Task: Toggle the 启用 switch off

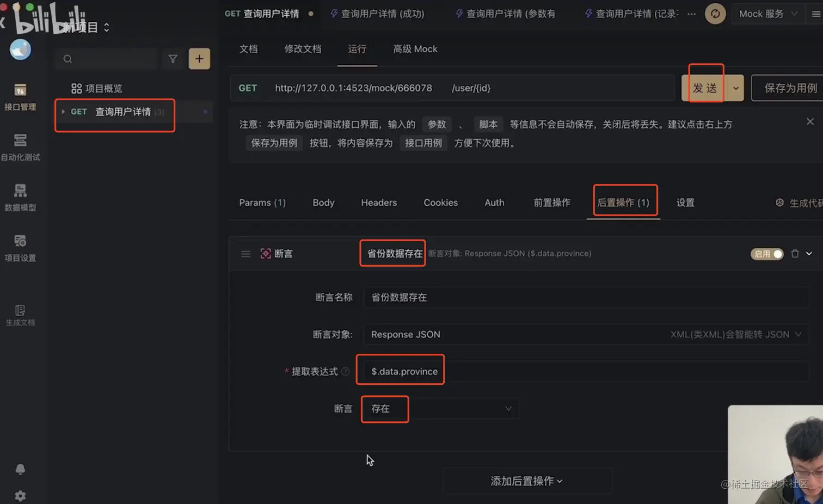Action: click(x=767, y=254)
